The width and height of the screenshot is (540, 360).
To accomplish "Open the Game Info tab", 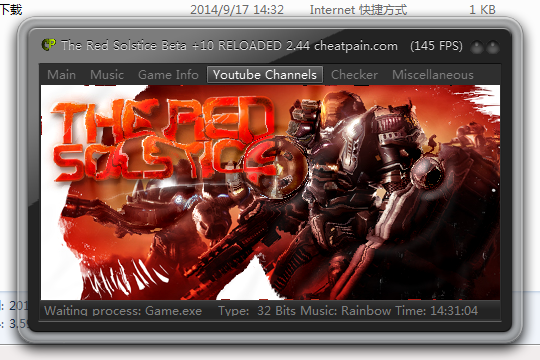I will click(168, 75).
